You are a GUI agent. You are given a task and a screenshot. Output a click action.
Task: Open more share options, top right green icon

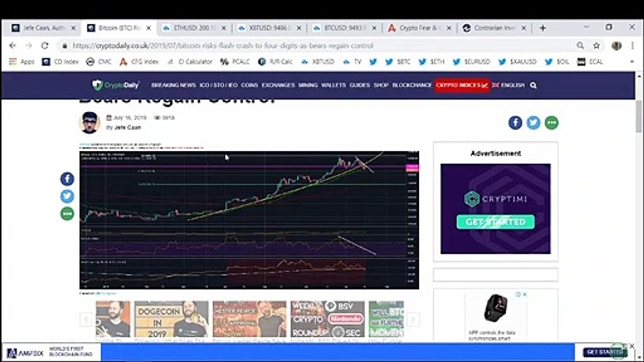551,123
